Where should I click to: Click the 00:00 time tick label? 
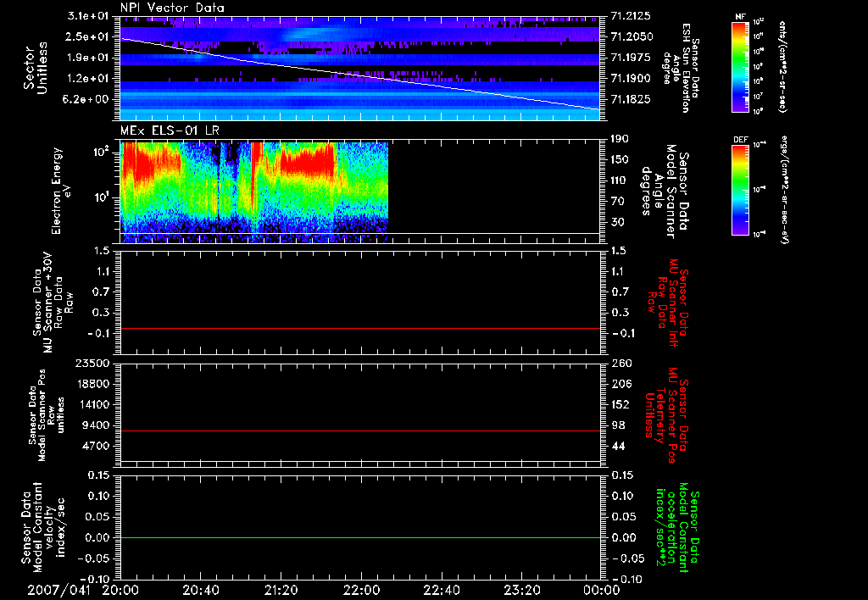[x=602, y=590]
